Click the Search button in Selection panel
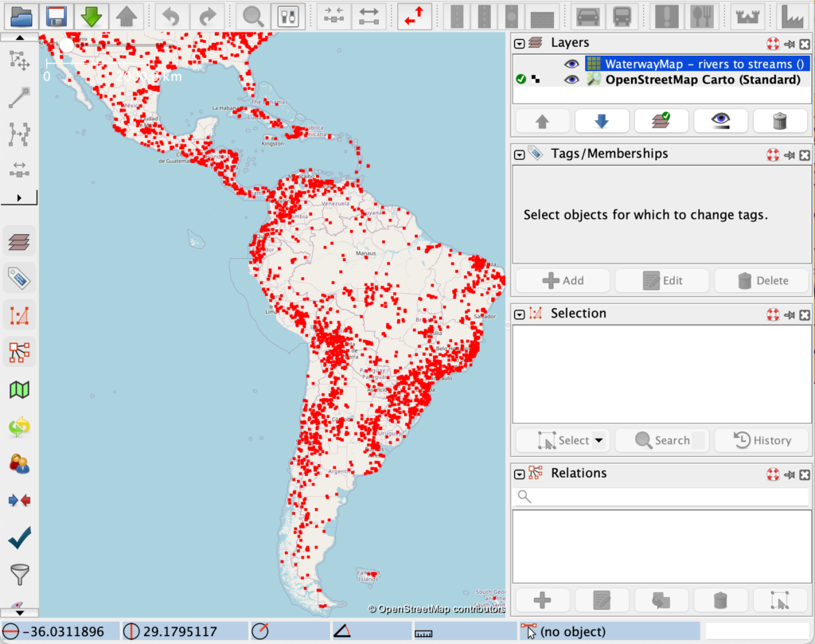This screenshot has width=815, height=644. [662, 440]
